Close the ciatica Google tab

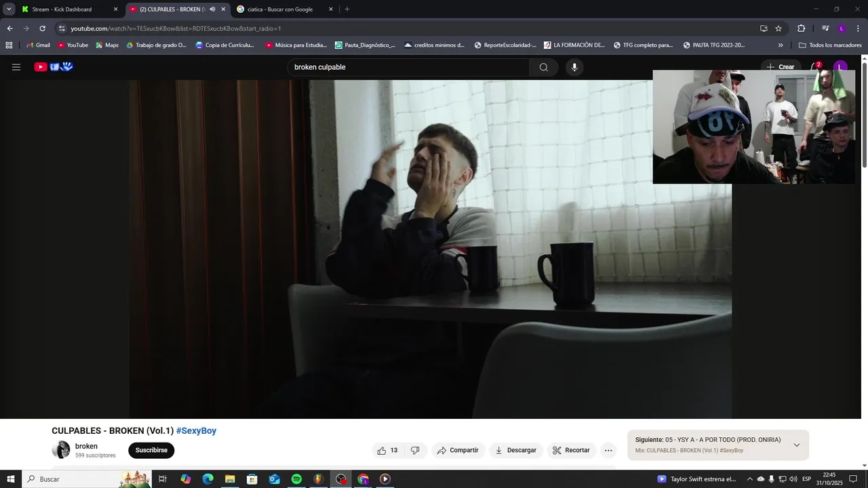tap(331, 9)
